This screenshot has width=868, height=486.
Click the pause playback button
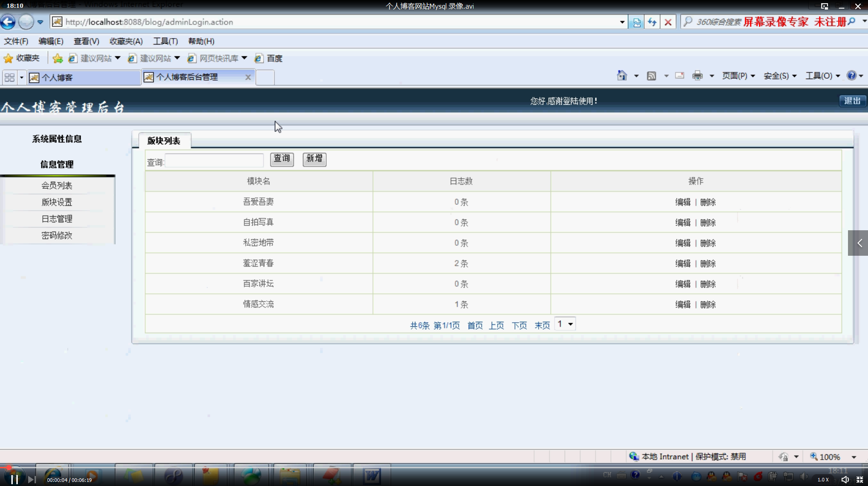click(x=15, y=479)
